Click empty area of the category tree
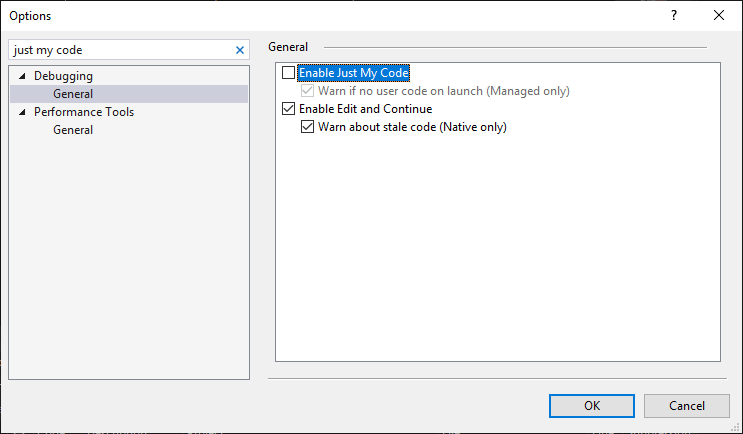The height and width of the screenshot is (434, 743). pyautogui.click(x=128, y=260)
